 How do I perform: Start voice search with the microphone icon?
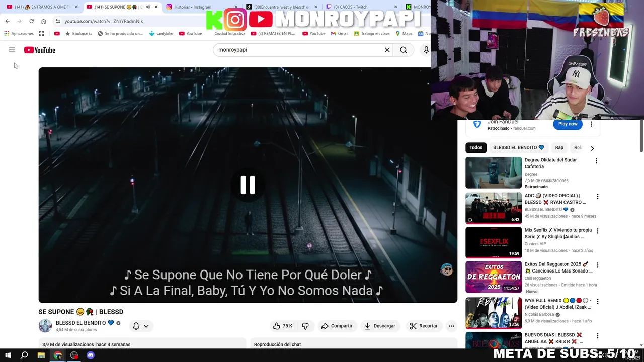tap(426, 50)
